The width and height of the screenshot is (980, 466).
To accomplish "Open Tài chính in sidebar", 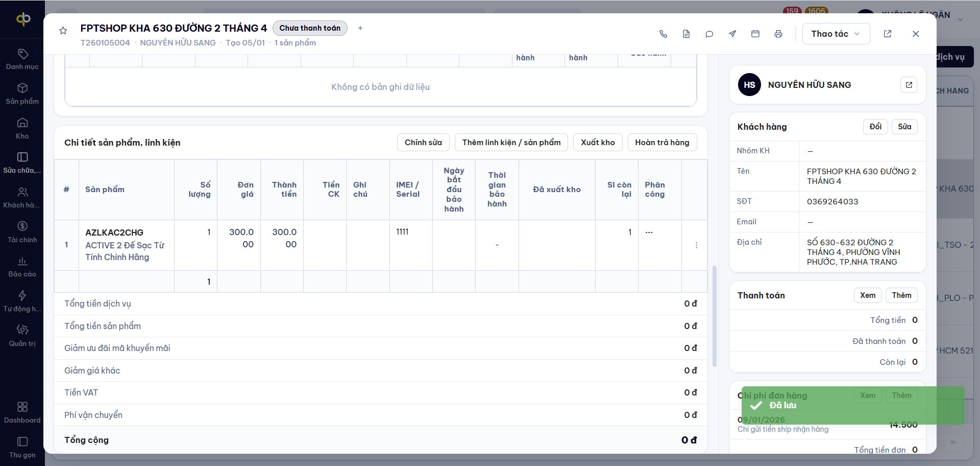I will (x=22, y=232).
